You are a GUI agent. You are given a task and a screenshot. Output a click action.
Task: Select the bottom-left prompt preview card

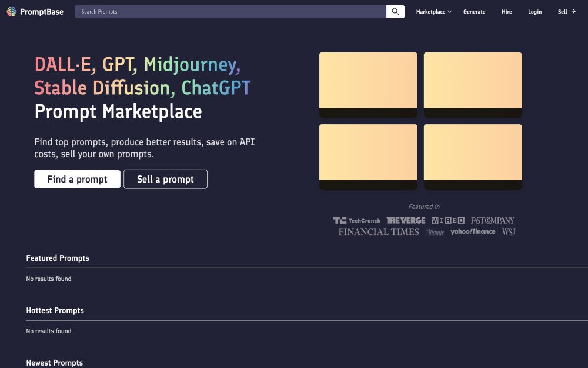pyautogui.click(x=368, y=157)
